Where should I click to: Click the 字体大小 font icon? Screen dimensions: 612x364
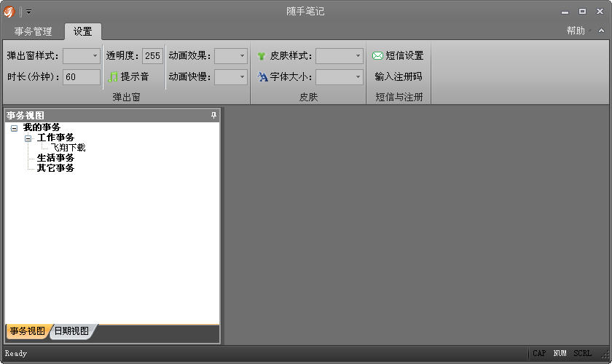click(263, 77)
